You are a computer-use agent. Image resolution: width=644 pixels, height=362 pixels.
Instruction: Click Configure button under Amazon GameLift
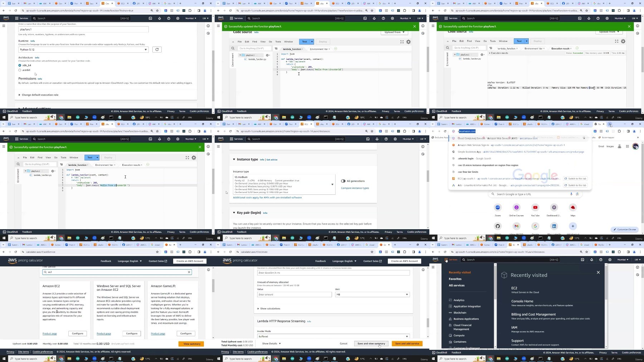[x=186, y=333]
